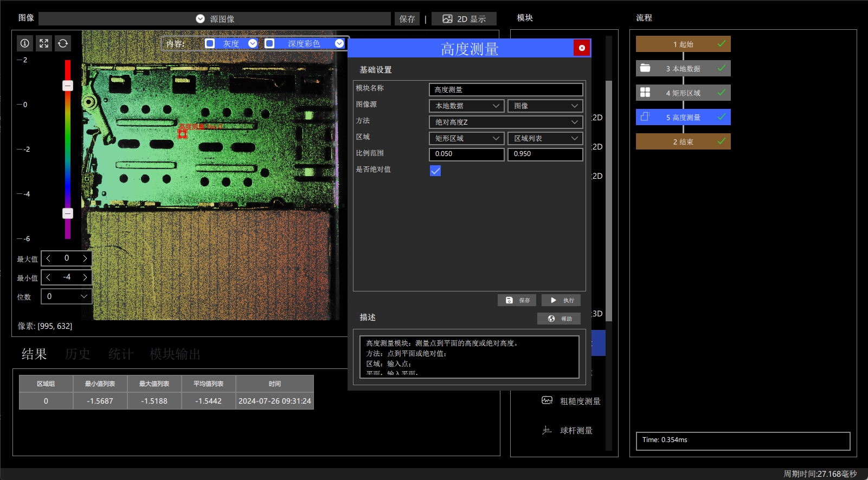
Task: Open the 区域列表 dropdown
Action: point(545,139)
